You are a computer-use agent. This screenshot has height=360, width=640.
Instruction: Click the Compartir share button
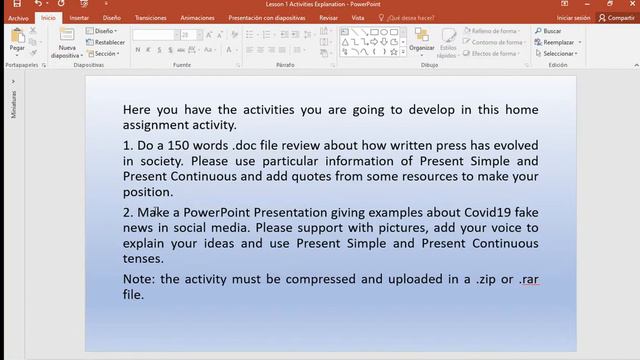coord(616,18)
